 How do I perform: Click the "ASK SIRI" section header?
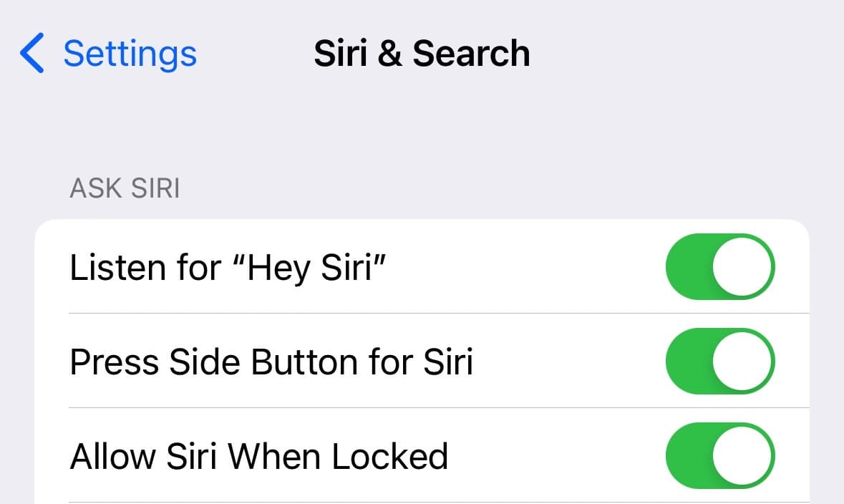125,189
